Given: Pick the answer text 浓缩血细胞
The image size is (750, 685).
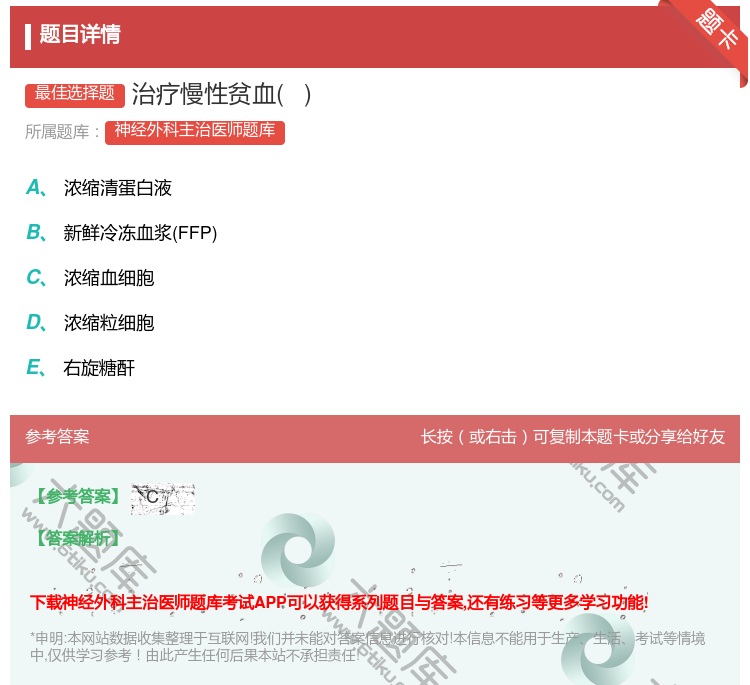Looking at the screenshot, I should click(x=109, y=278).
